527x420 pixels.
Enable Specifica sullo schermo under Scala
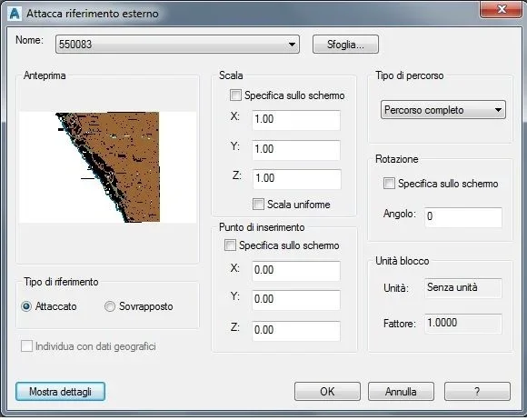(x=235, y=95)
